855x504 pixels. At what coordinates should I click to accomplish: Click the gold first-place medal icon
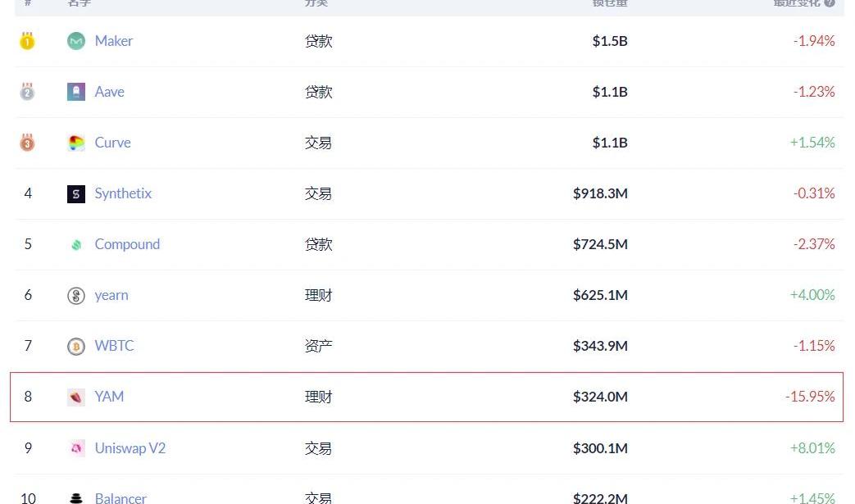(27, 41)
